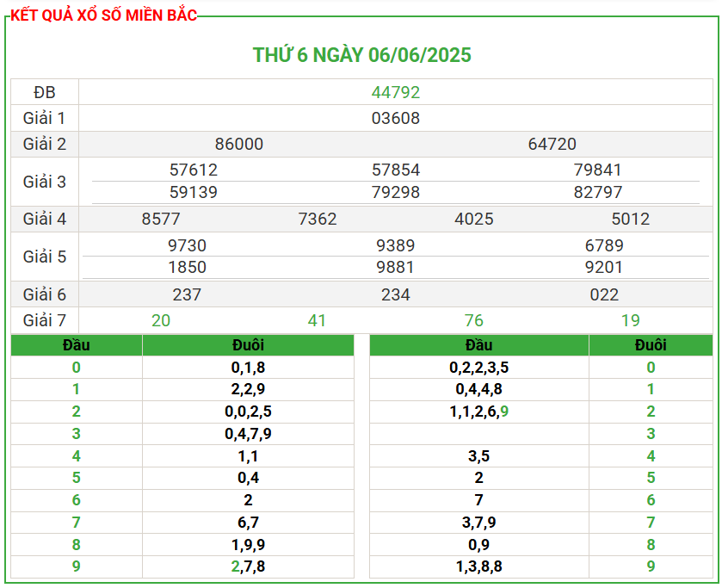Viewport: 722px width, 588px height.
Task: Click the ĐB prize label
Action: [45, 92]
